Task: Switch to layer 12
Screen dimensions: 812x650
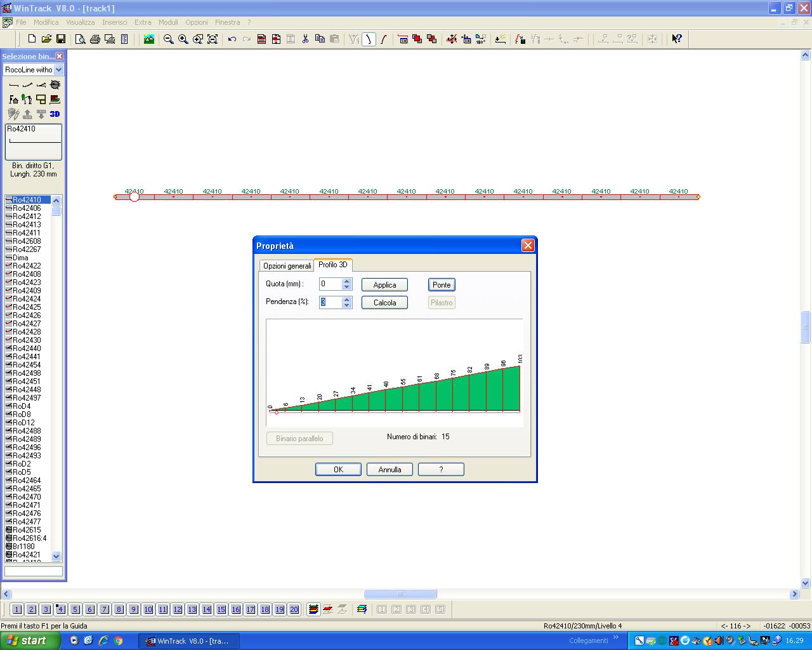Action: pyautogui.click(x=178, y=609)
